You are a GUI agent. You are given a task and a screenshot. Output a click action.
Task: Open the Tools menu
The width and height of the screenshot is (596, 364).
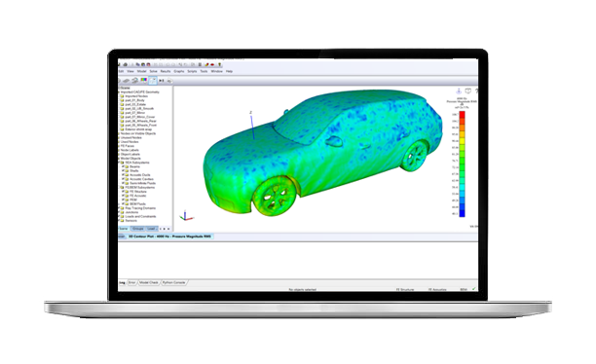pyautogui.click(x=205, y=71)
